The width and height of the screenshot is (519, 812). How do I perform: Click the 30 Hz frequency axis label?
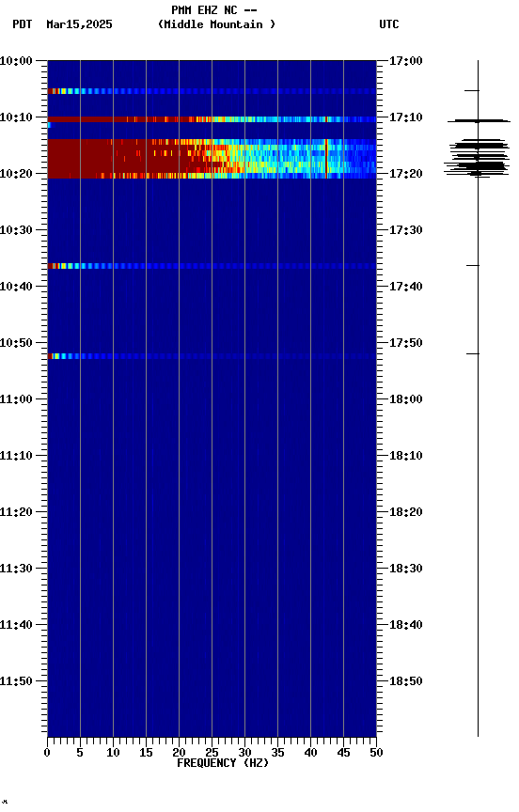coord(244,753)
